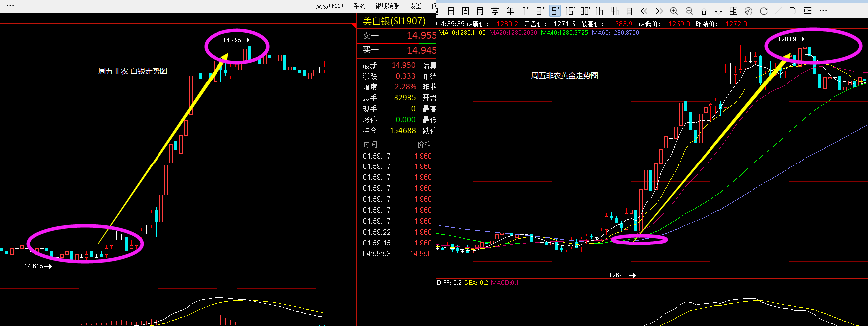Toggle the split-panel layout icon

(x=733, y=11)
